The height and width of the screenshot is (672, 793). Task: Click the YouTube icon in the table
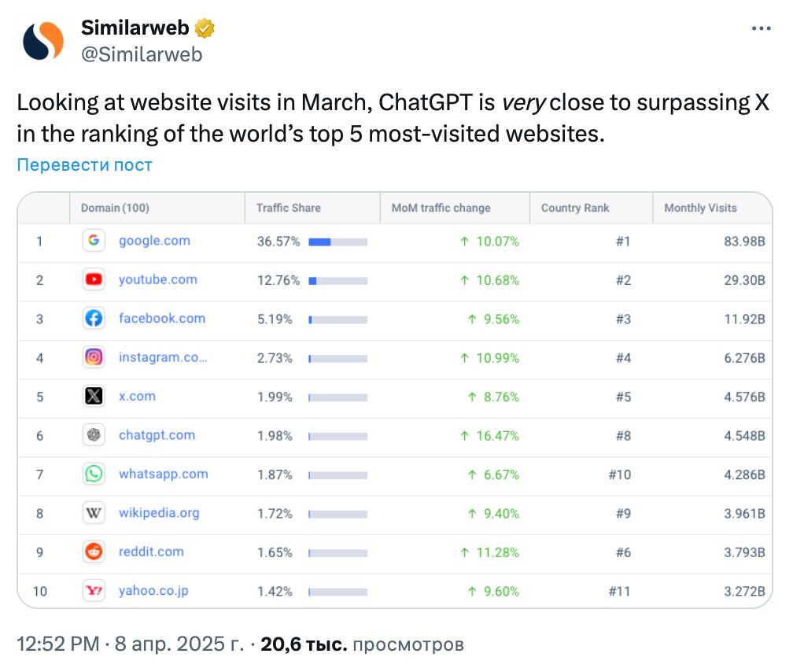[x=94, y=279]
